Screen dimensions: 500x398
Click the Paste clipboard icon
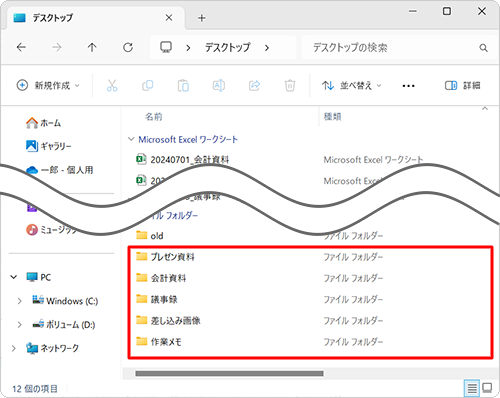coord(183,86)
